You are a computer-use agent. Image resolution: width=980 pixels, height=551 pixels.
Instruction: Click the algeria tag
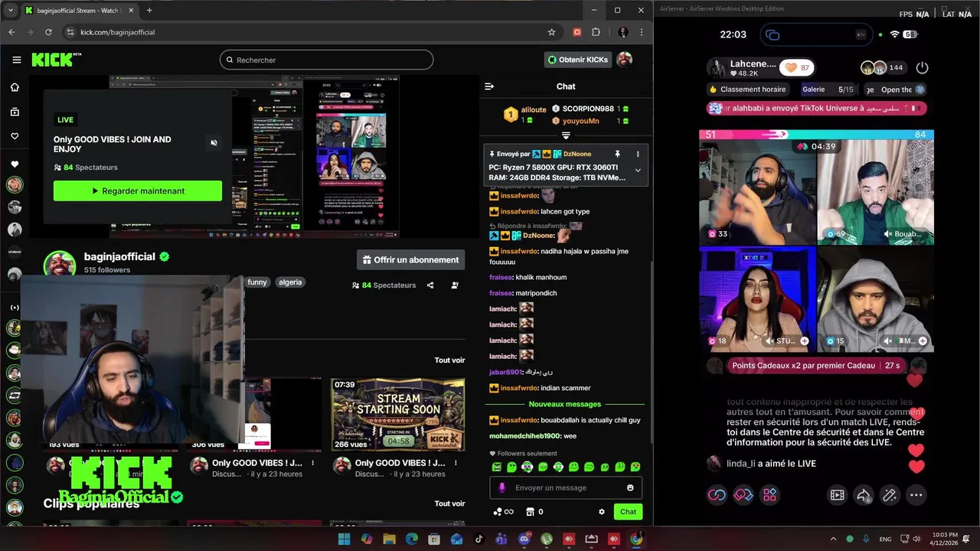[290, 282]
